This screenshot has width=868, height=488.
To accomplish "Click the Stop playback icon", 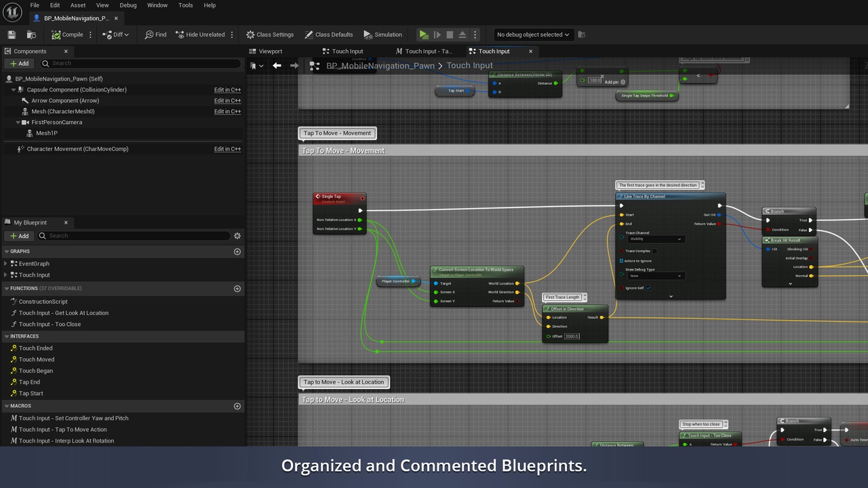I will click(x=449, y=35).
